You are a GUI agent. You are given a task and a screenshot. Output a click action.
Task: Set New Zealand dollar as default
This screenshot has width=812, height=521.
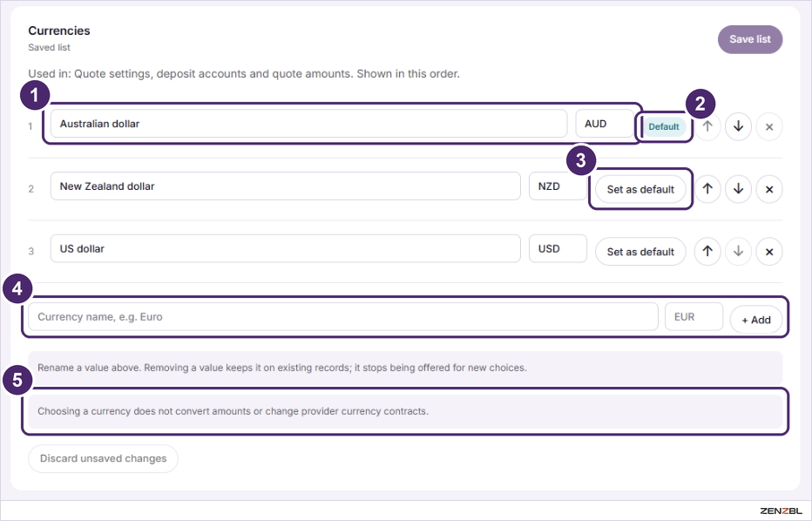click(640, 190)
